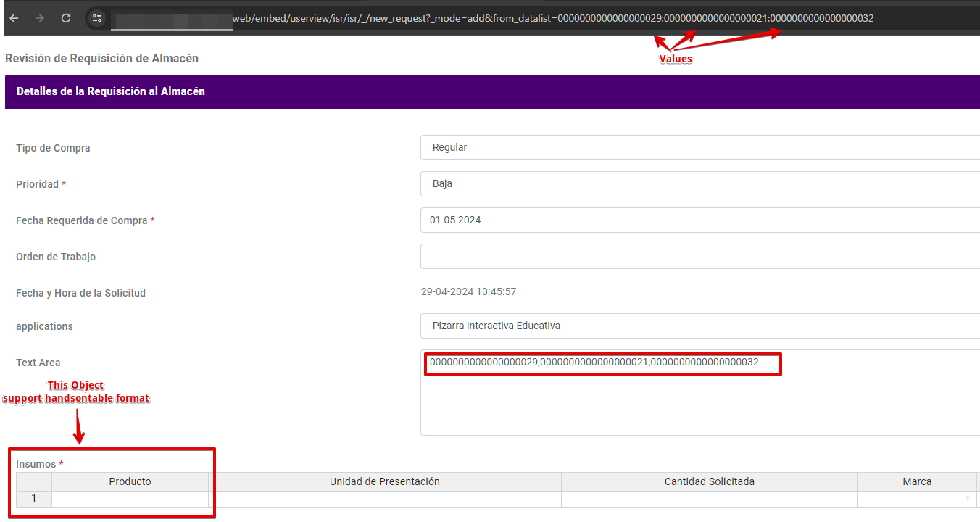
Task: Click the 'Tipo de Compra' label
Action: pos(53,148)
